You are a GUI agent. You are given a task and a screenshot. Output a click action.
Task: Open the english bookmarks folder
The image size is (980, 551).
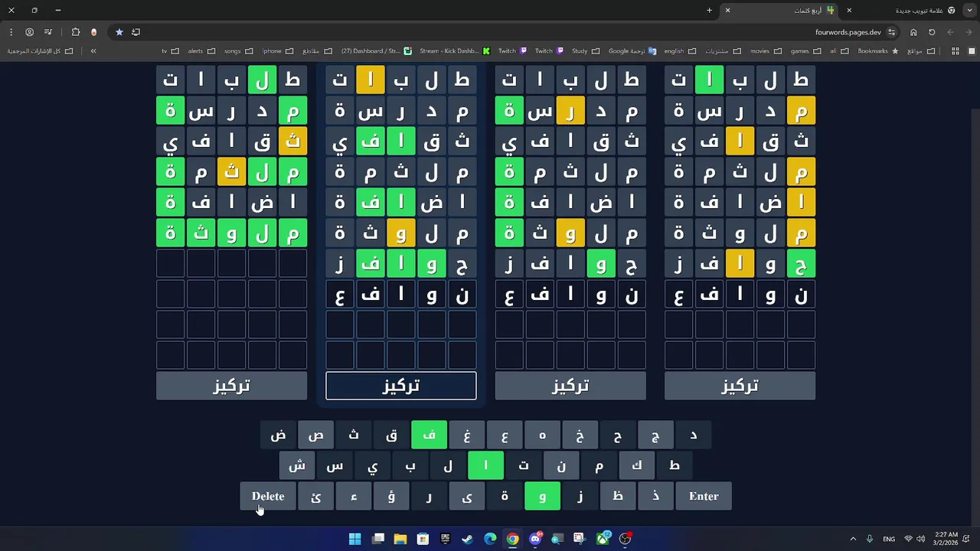point(679,51)
